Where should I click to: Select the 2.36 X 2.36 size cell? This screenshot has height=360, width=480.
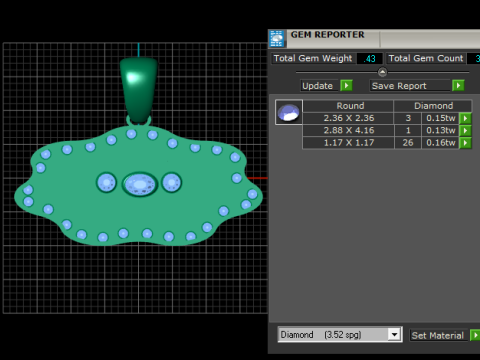click(348, 118)
